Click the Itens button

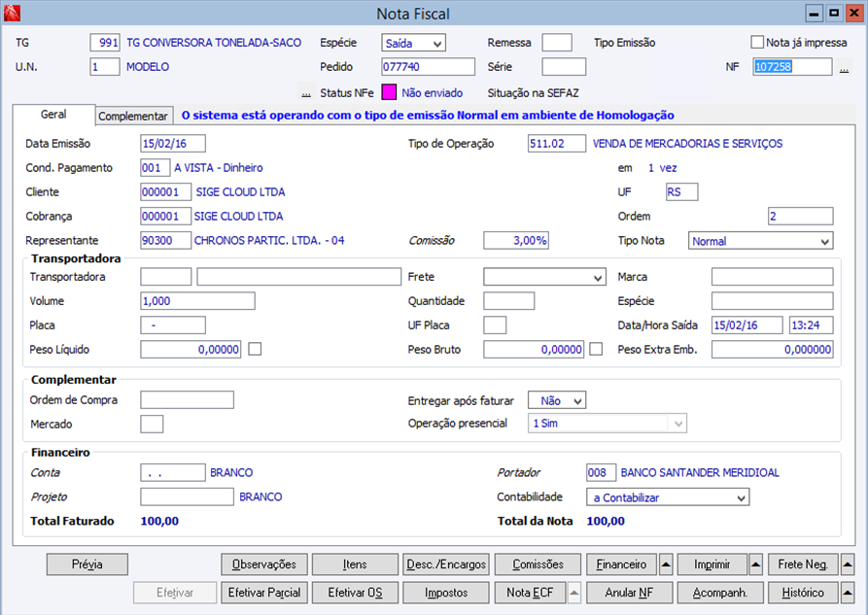(355, 564)
